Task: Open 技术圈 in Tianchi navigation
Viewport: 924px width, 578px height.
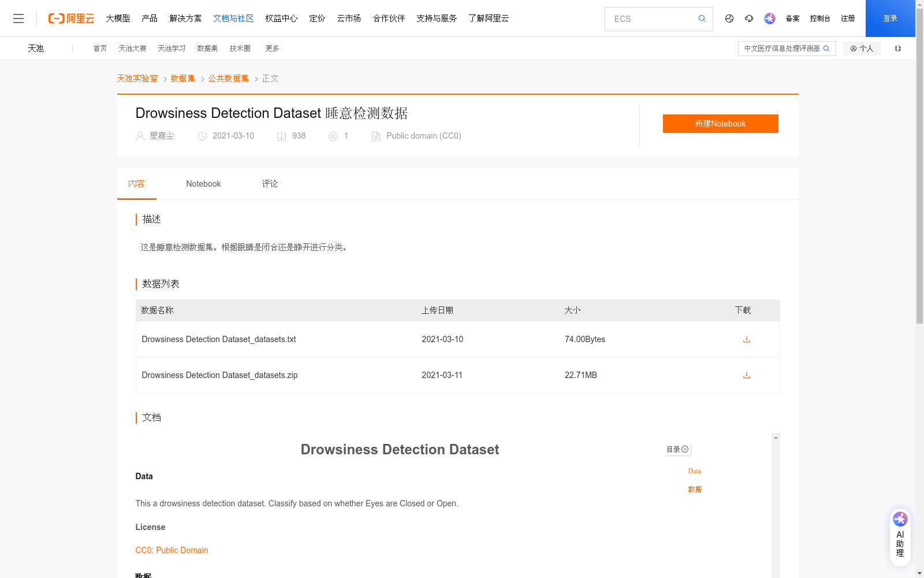Action: [x=240, y=49]
